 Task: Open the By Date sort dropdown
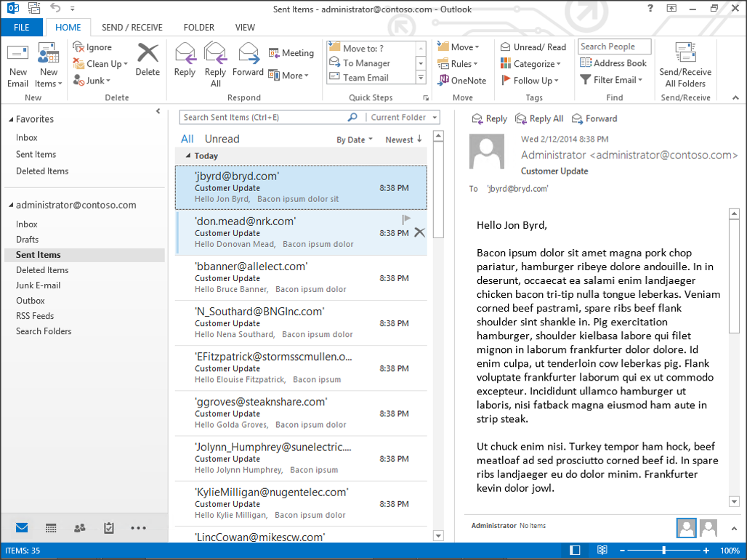[x=354, y=140]
